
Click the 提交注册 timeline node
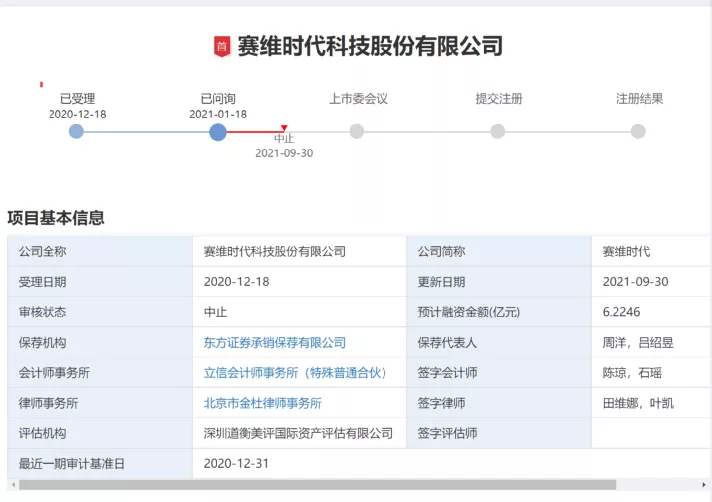[498, 132]
